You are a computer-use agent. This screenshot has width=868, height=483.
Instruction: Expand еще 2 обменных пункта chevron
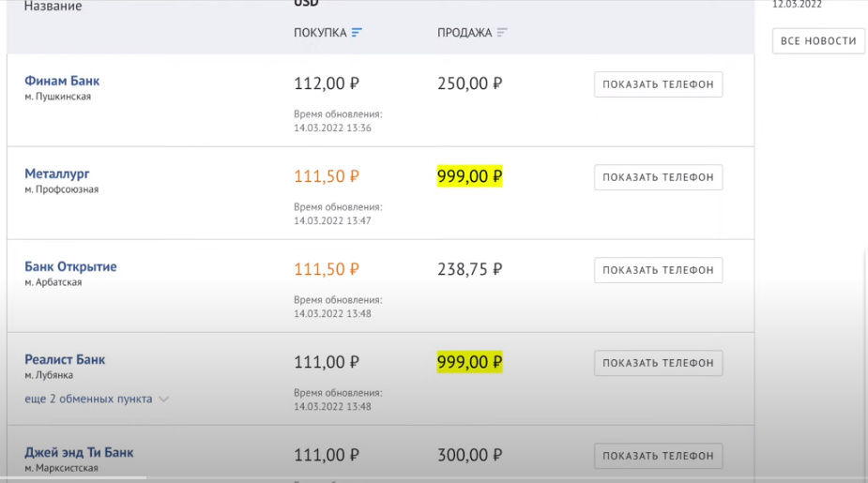(x=164, y=399)
